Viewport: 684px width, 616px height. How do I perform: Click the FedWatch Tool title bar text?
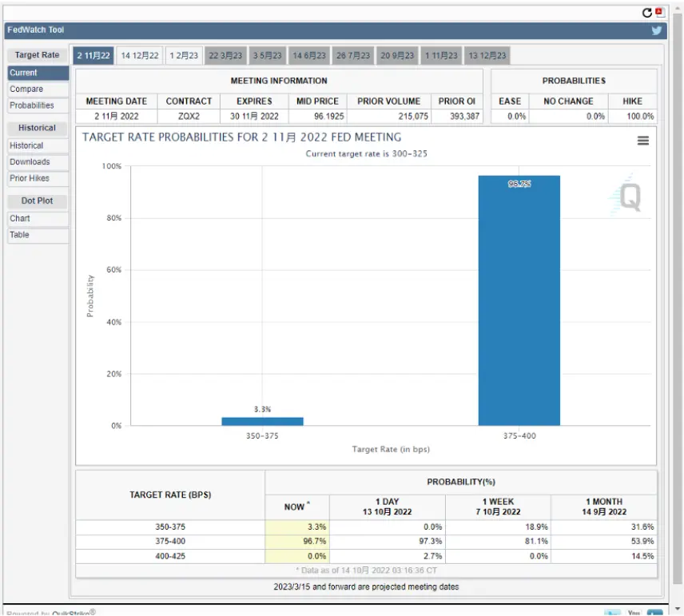click(x=36, y=30)
